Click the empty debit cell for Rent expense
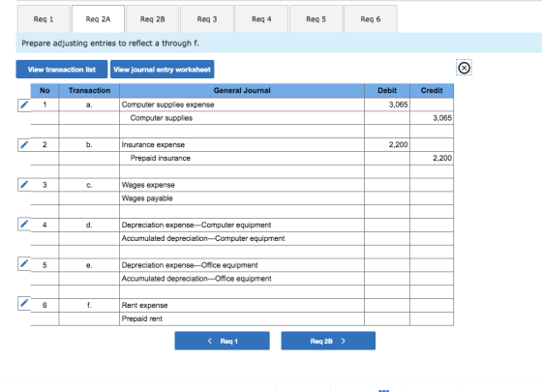The width and height of the screenshot is (542, 392). click(x=387, y=305)
